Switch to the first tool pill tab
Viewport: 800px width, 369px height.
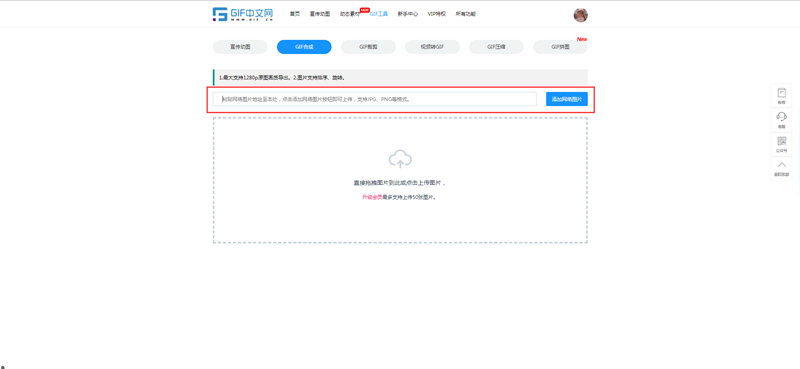[240, 47]
